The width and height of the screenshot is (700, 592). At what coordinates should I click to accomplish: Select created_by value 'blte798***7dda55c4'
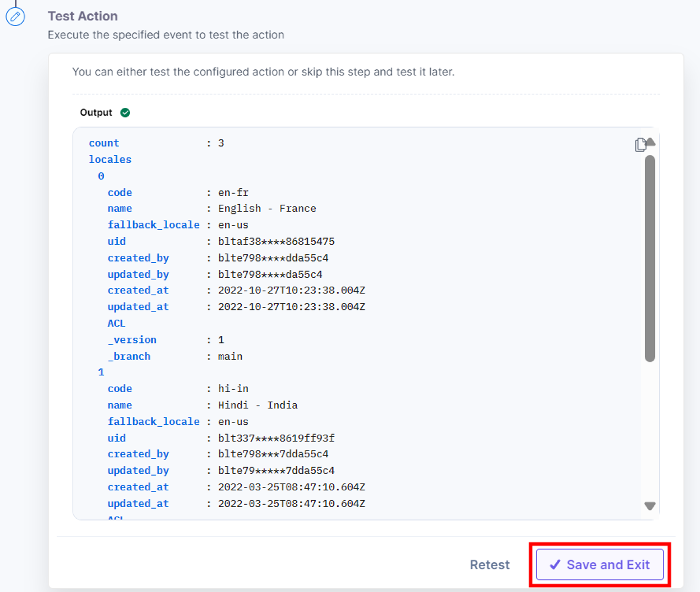click(273, 454)
